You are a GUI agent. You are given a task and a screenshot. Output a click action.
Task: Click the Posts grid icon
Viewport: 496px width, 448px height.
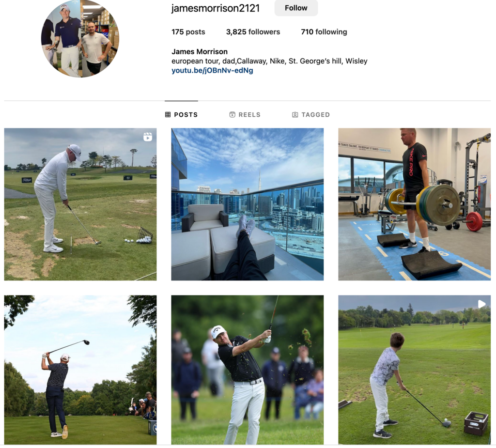tap(168, 114)
